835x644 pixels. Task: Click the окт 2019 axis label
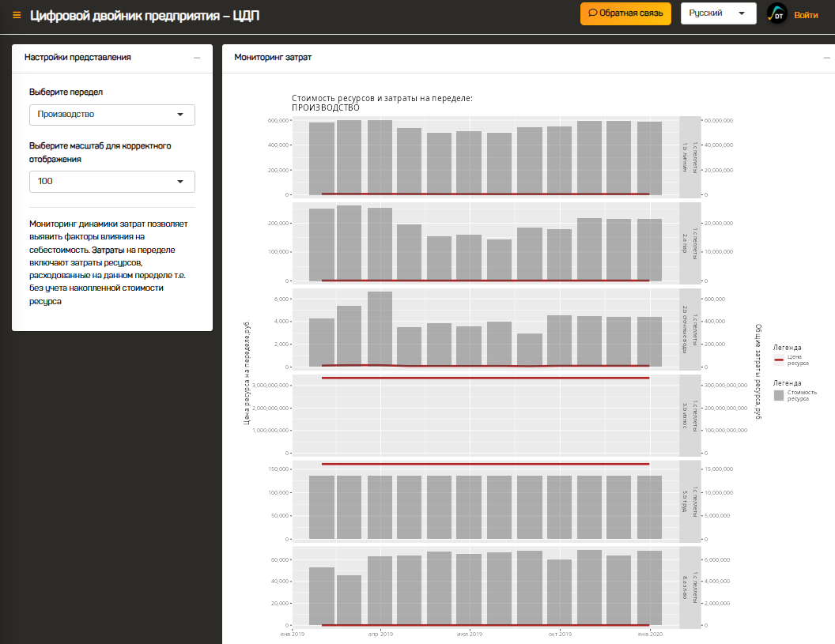point(559,634)
